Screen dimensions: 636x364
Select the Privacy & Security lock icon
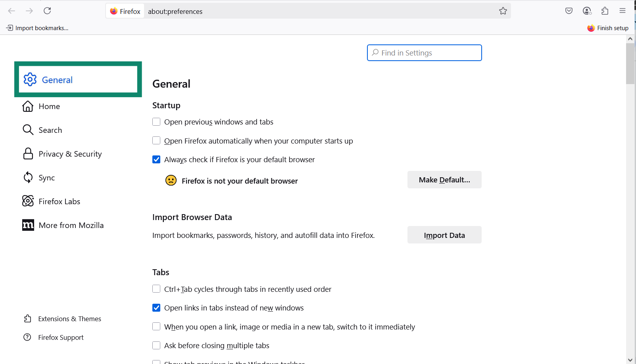pyautogui.click(x=28, y=153)
